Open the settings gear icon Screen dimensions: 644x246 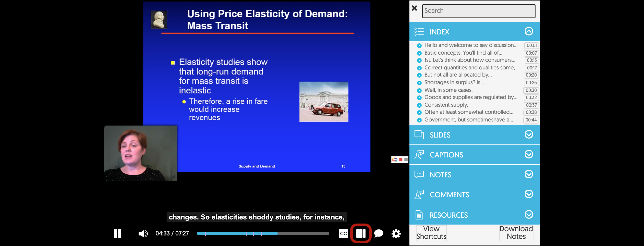pos(396,233)
